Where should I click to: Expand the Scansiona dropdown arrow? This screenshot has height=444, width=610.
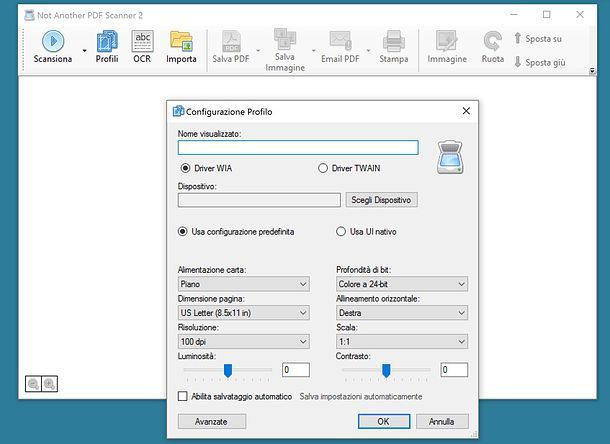click(x=84, y=51)
